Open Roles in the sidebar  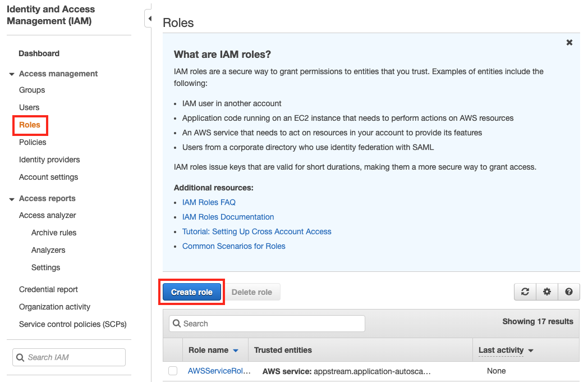(x=30, y=125)
